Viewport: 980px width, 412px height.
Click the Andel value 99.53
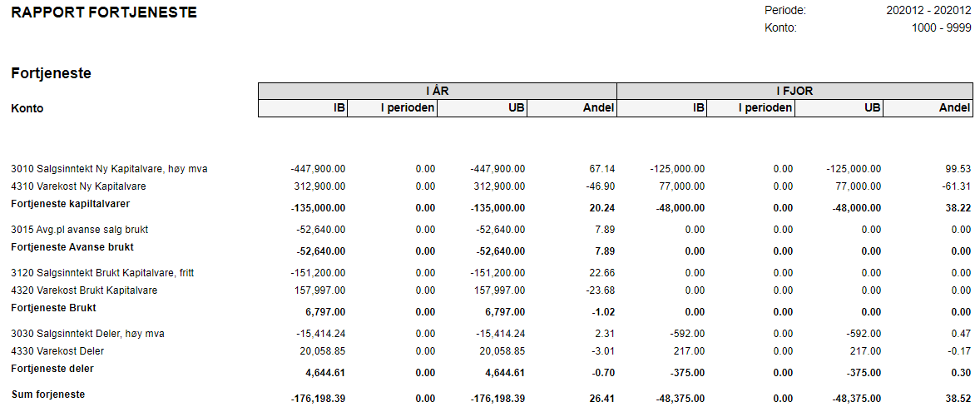(958, 169)
